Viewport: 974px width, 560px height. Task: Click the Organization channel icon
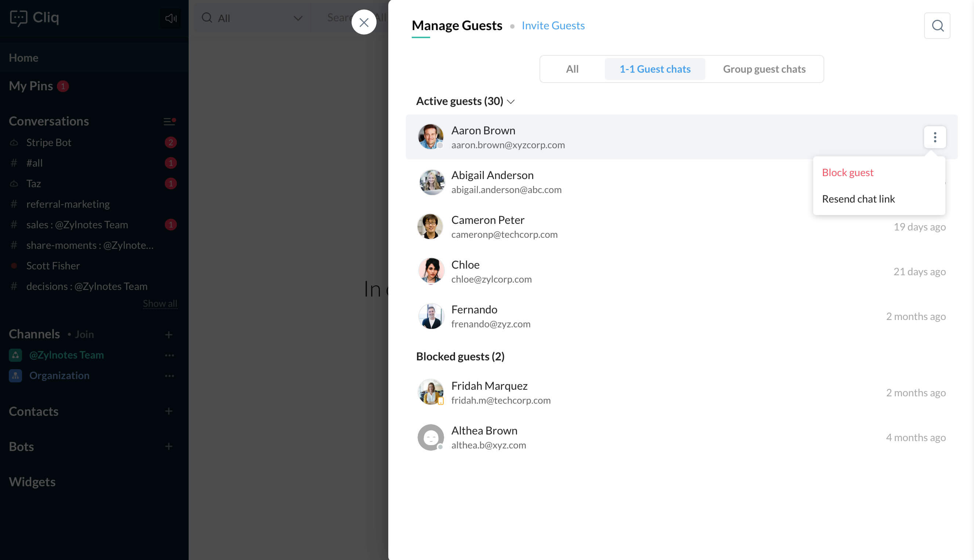pyautogui.click(x=15, y=376)
